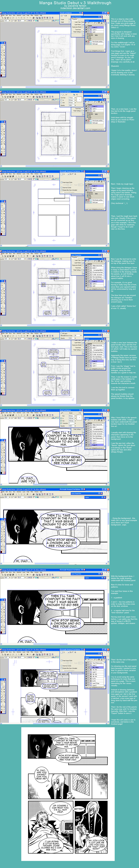Screen dimensions: 139x868
Task: Open the File menu in the first screenshot
Action: 3,15
